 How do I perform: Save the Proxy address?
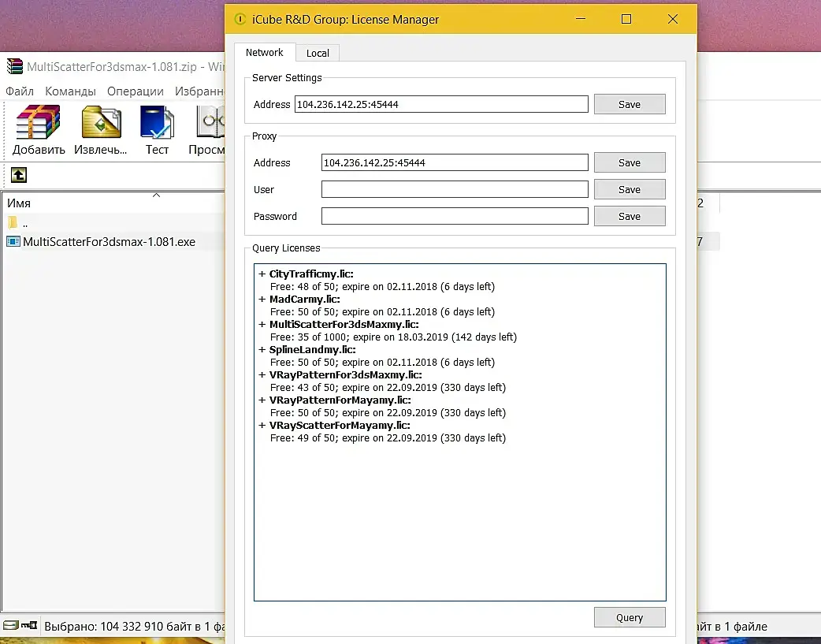click(x=630, y=162)
